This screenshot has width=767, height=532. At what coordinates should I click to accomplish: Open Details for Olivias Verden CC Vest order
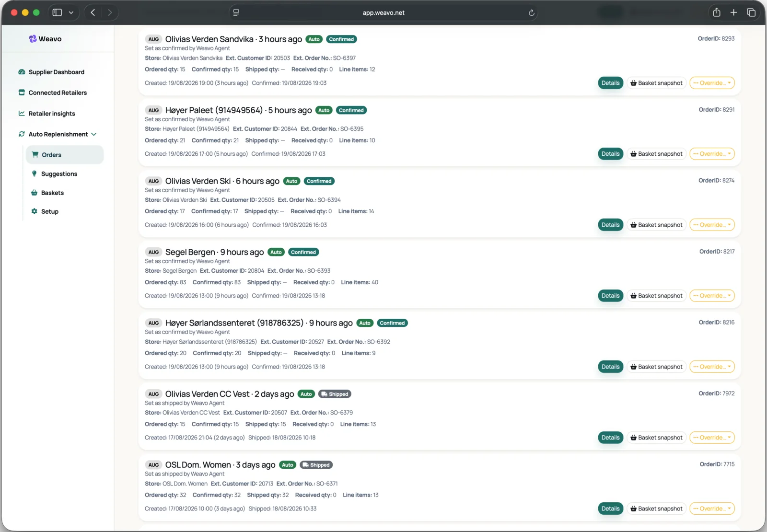point(610,438)
